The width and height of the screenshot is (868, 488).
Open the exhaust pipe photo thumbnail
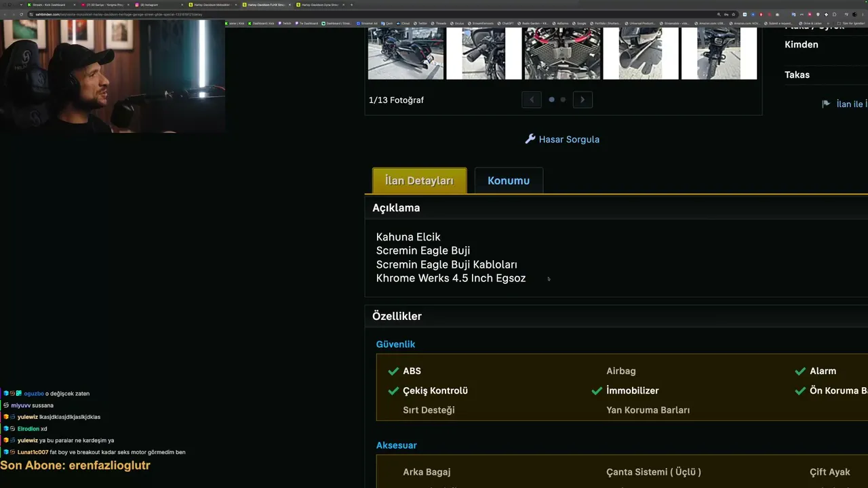[x=641, y=53]
